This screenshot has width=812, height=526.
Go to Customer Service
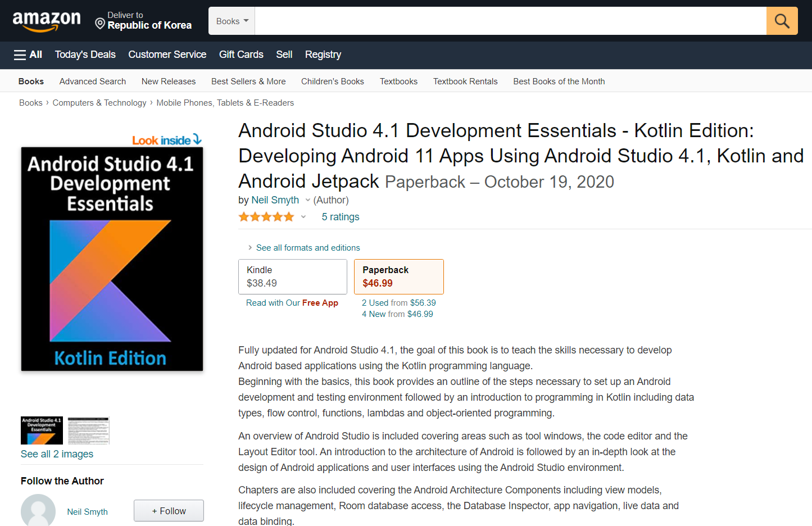click(x=167, y=55)
